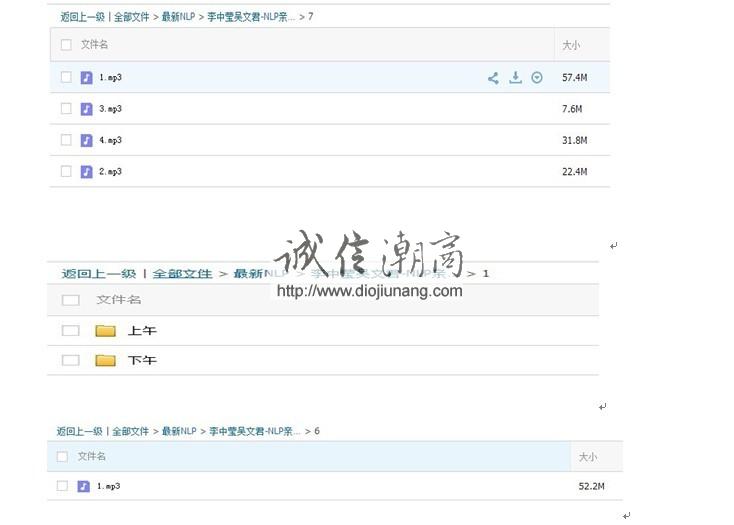The image size is (734, 525).
Task: Tick the checkbox for the 52.2M 1.mp3 file
Action: 62,486
